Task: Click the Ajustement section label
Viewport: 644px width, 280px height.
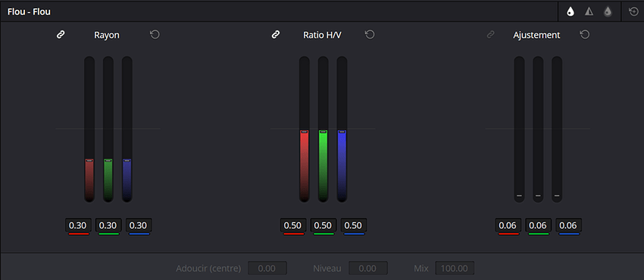Action: 536,36
